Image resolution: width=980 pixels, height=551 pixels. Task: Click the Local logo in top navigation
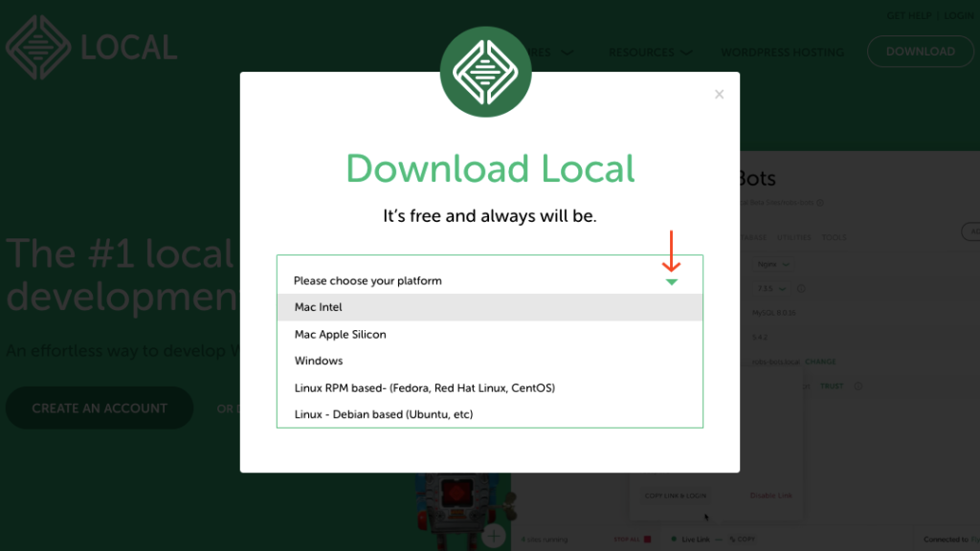[x=91, y=45]
